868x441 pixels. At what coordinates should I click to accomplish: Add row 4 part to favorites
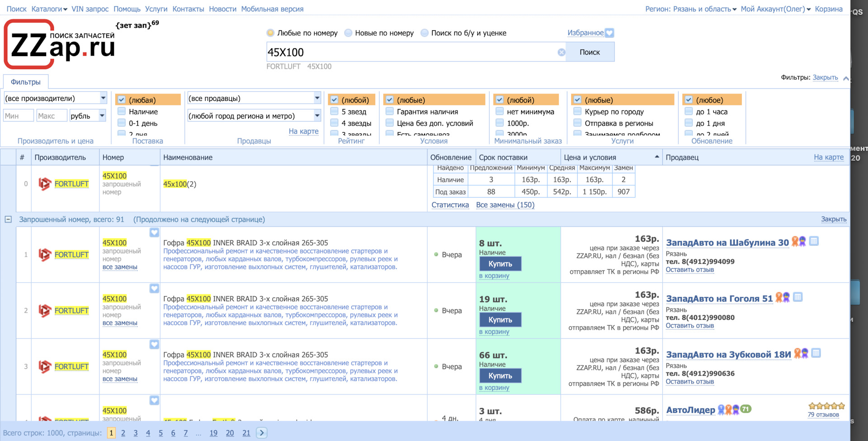click(154, 401)
